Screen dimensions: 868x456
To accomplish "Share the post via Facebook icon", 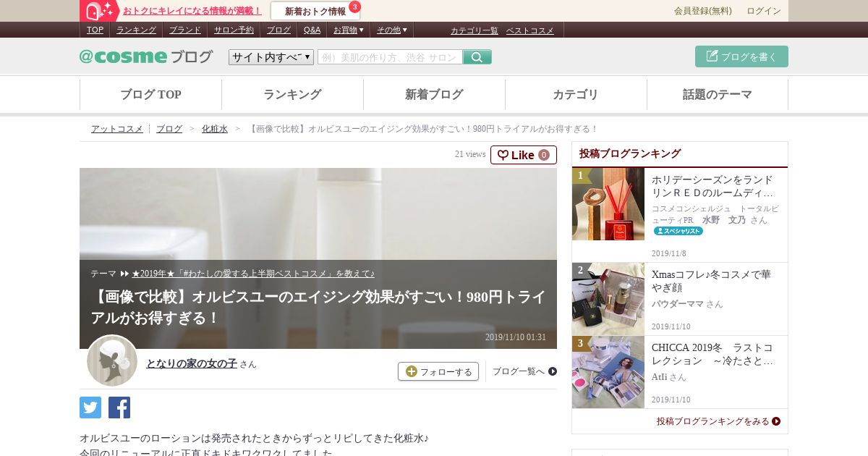I will [119, 408].
